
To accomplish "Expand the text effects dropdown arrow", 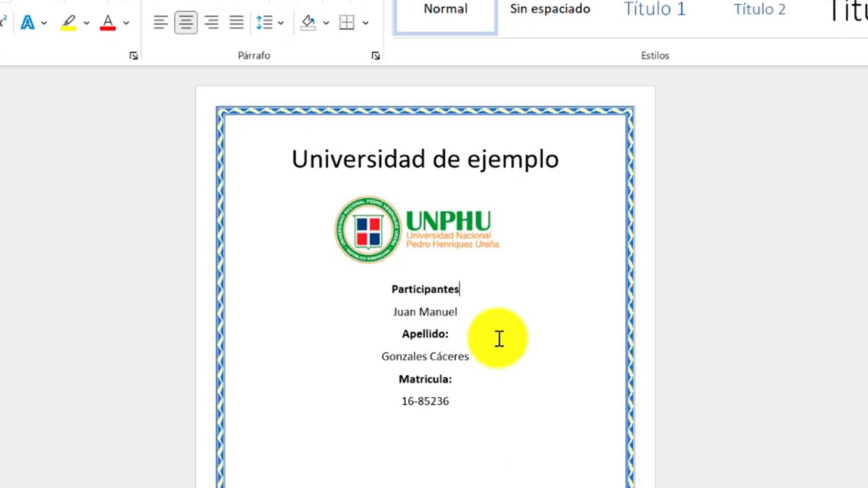I will pos(44,23).
